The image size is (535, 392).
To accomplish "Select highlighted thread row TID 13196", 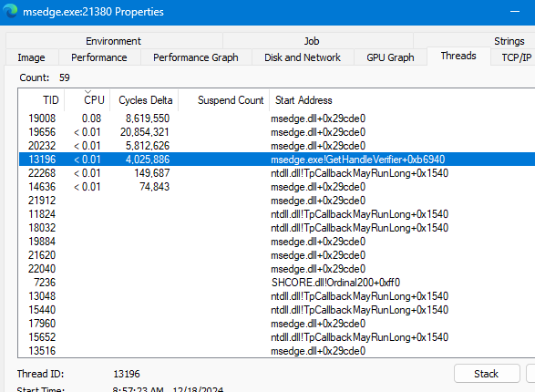I will pos(277,159).
